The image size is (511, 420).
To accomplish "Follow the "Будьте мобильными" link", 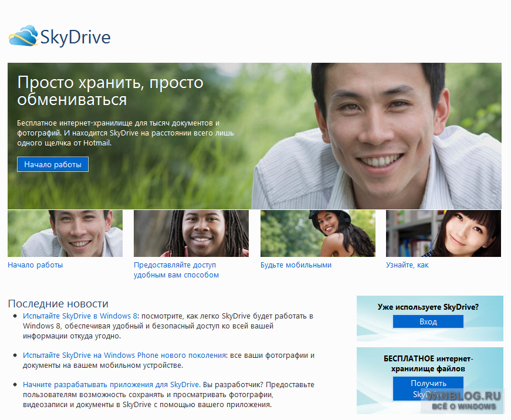I will (296, 265).
